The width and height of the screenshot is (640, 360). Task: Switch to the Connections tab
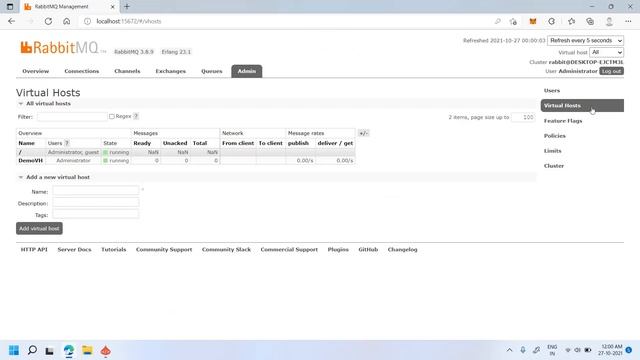[82, 71]
